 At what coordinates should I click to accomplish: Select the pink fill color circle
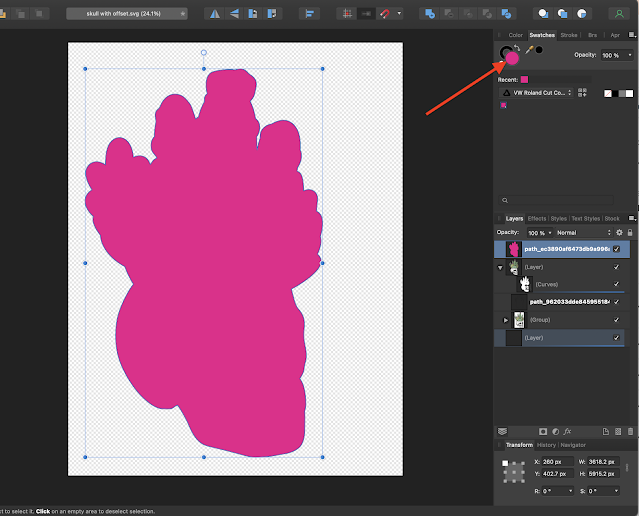point(512,58)
